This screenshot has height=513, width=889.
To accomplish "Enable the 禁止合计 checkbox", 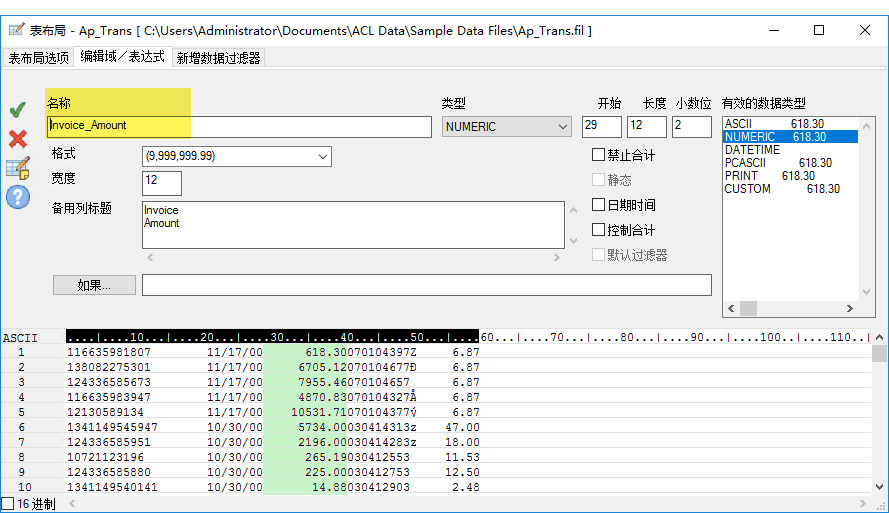I will tap(599, 155).
